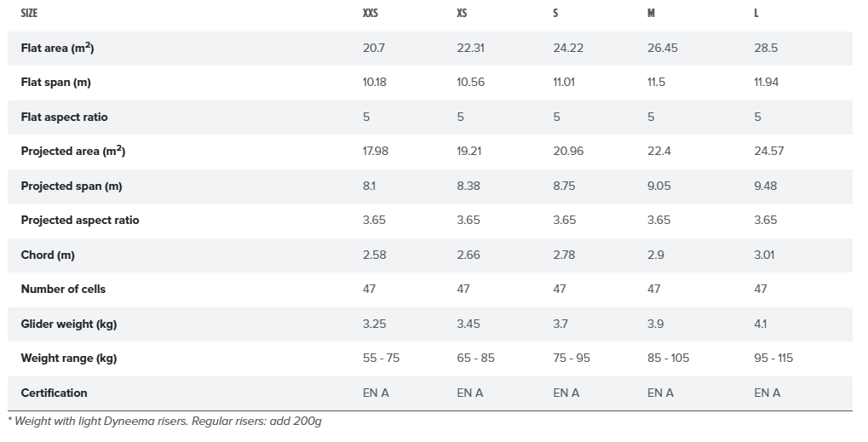Select the 95 - 115 weight range value

click(x=773, y=358)
